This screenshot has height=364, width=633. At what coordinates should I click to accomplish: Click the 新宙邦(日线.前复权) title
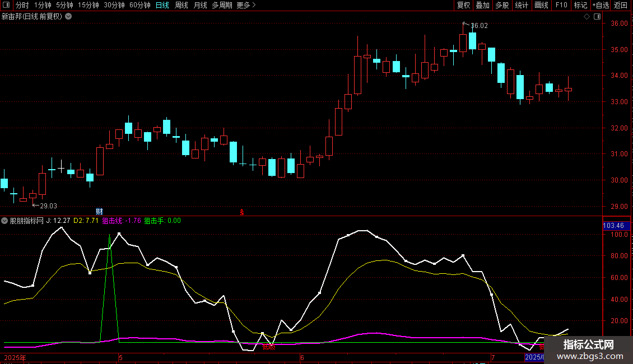[x=32, y=17]
